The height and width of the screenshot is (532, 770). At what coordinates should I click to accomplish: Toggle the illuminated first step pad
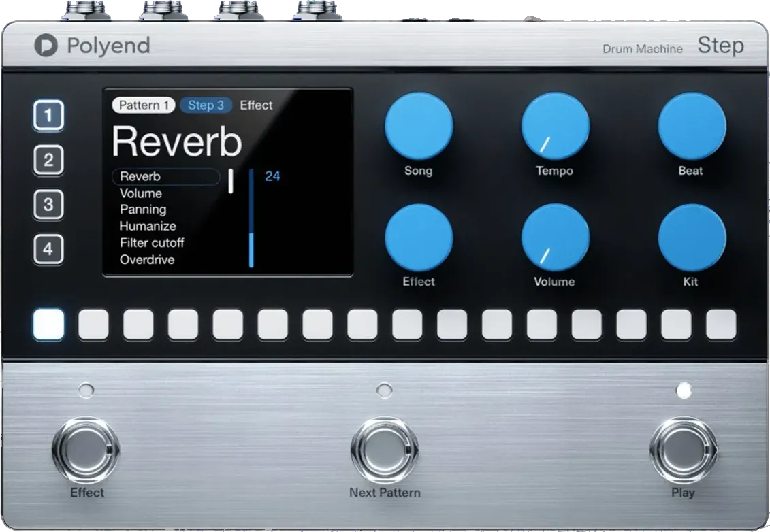click(48, 325)
